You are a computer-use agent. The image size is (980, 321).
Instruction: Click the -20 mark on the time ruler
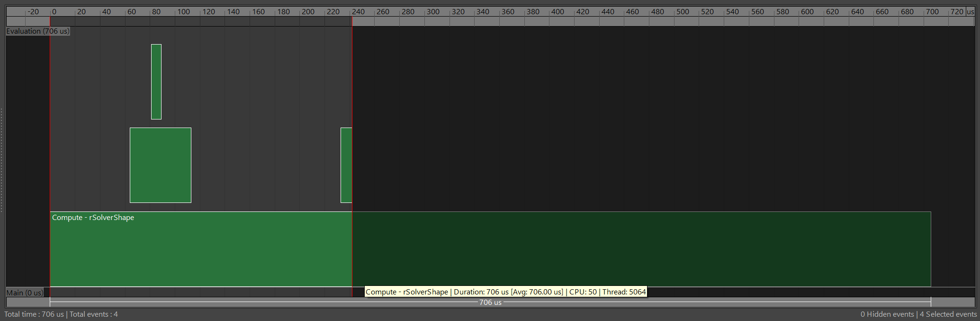[x=33, y=12]
